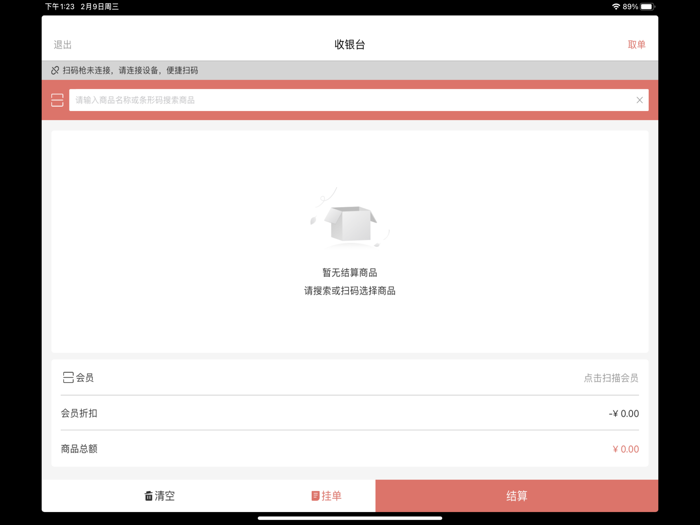Tap the scan icon next to 会员
Image resolution: width=700 pixels, height=525 pixels.
(x=68, y=378)
